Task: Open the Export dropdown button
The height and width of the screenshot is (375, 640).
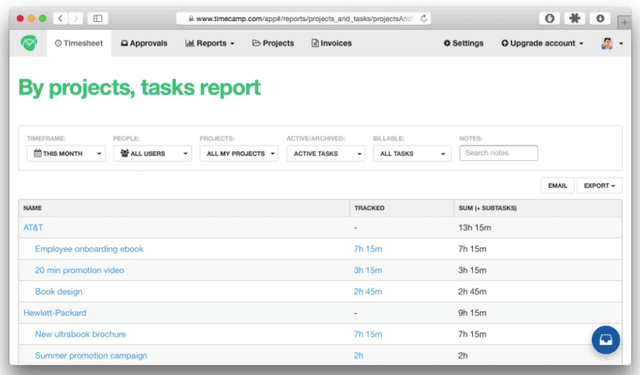Action: pos(599,185)
